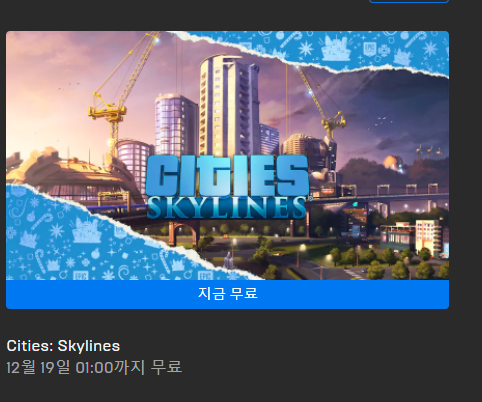Click the tall white skyscraper tower
Screen dimensions: 482x402
[x=228, y=105]
